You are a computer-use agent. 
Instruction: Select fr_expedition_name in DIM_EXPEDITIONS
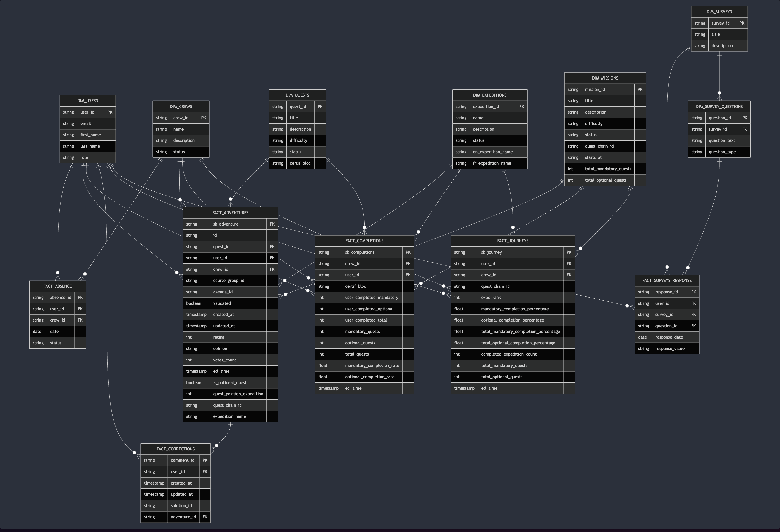(x=490, y=163)
